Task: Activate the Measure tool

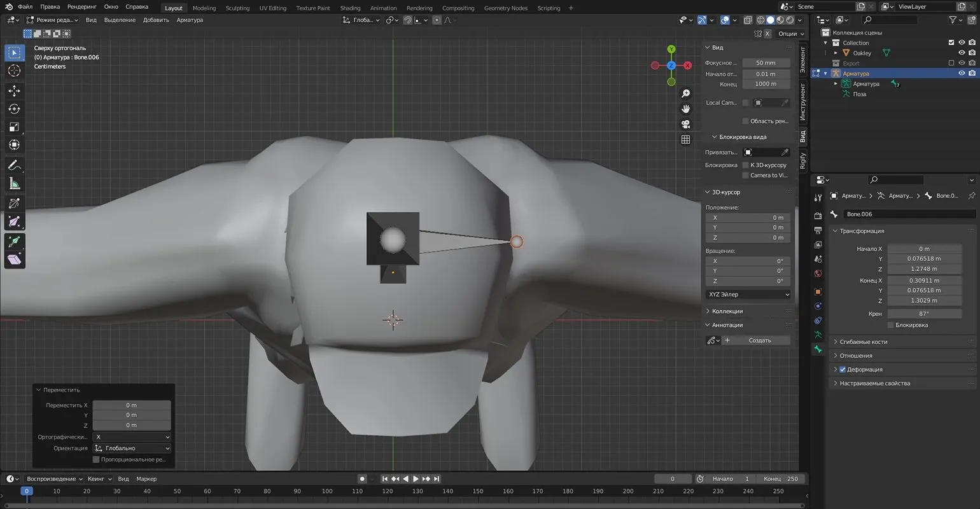Action: [x=14, y=184]
